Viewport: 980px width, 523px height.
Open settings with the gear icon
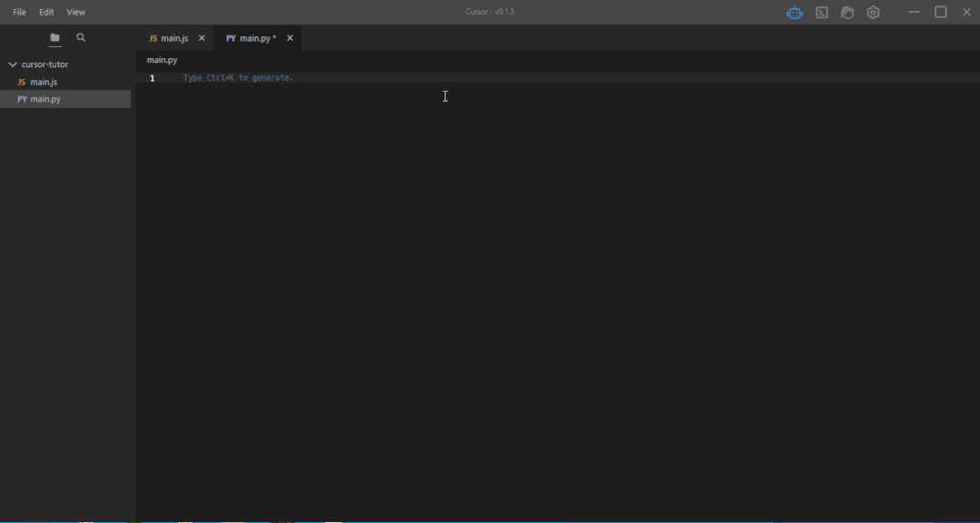click(873, 12)
